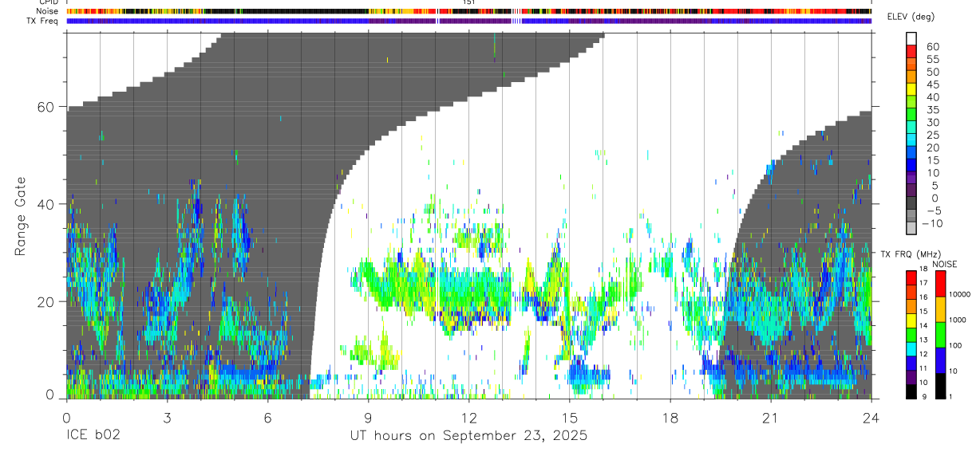This screenshot has height=452, width=980.
Task: Select the red top segment of TX FRQ colorbar
Action: [911, 278]
